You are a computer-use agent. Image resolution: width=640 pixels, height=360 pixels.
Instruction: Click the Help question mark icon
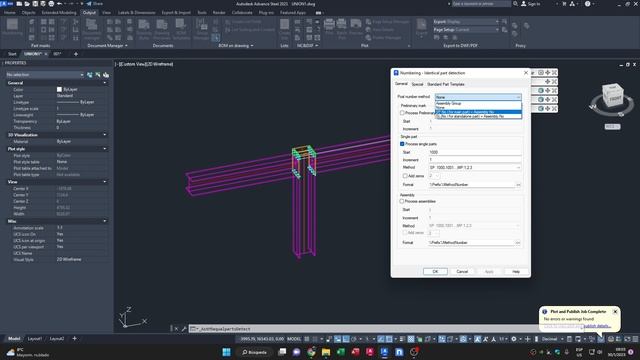pos(587,4)
